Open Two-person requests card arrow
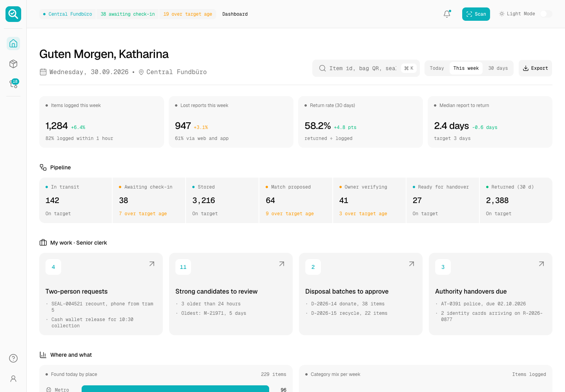 click(152, 264)
